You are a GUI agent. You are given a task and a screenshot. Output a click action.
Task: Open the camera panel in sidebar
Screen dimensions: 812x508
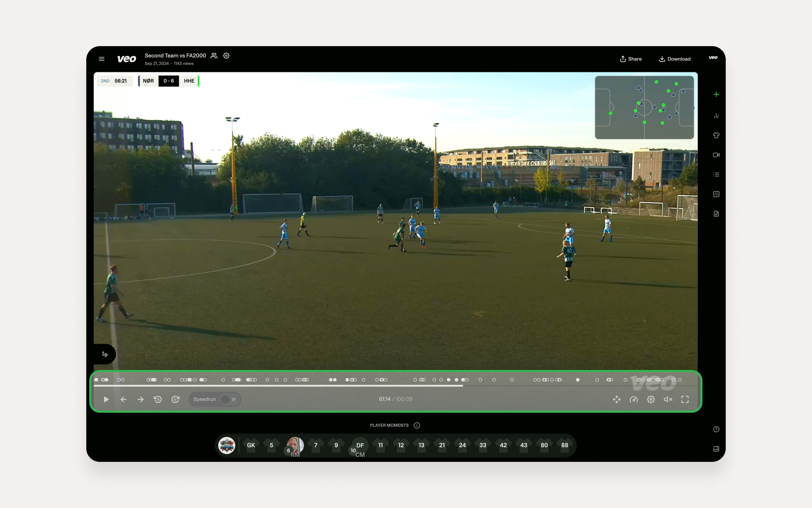point(716,155)
